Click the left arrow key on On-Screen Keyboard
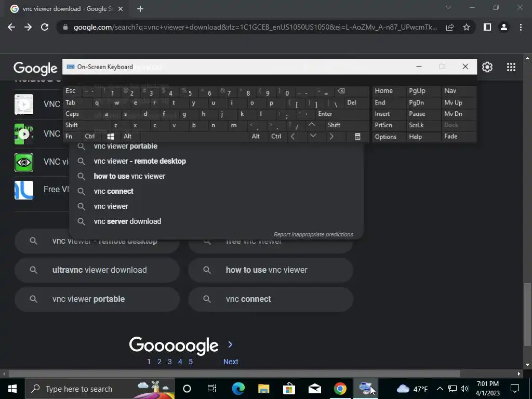The height and width of the screenshot is (399, 532). click(x=293, y=137)
